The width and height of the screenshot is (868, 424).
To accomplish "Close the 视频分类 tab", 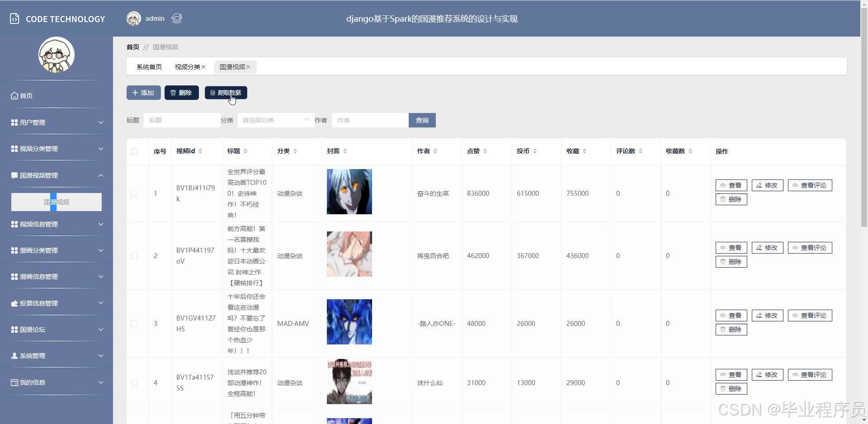I will 203,67.
